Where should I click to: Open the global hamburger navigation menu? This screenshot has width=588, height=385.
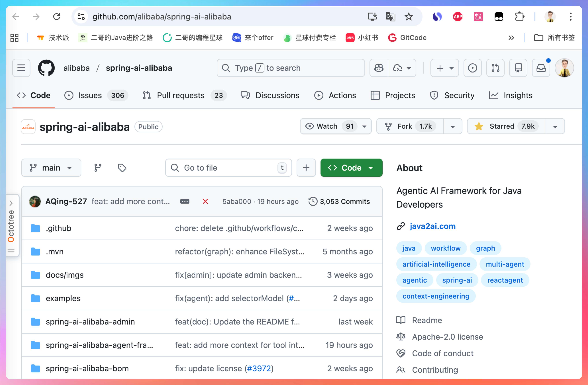[x=21, y=68]
